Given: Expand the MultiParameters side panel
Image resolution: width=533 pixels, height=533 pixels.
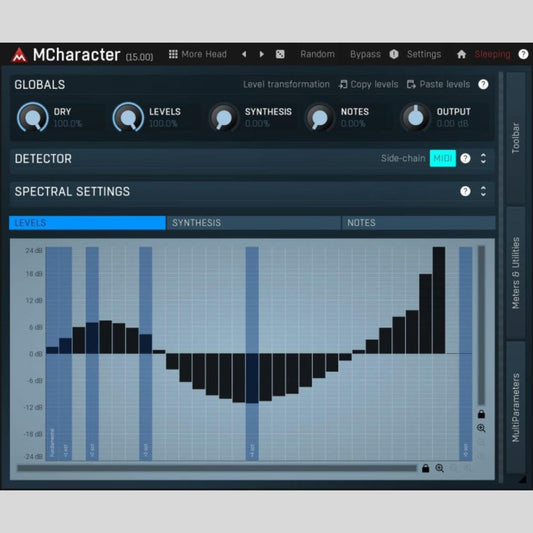Looking at the screenshot, I should (516, 407).
